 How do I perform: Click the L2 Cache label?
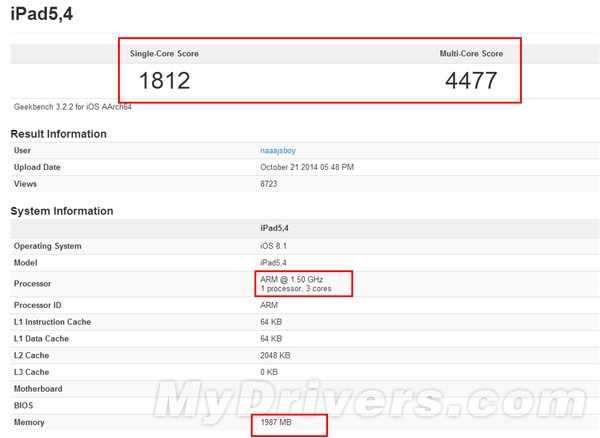pos(31,355)
